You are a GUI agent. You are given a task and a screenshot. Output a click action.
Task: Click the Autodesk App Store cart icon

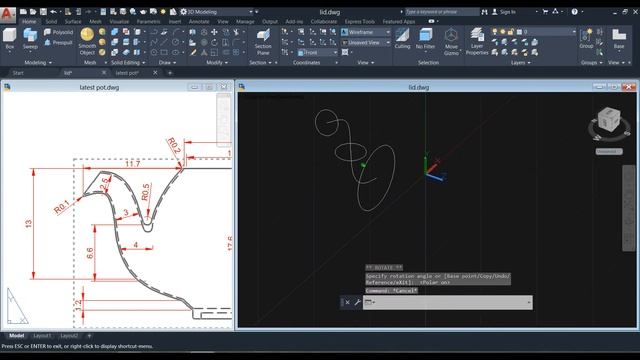coord(545,12)
